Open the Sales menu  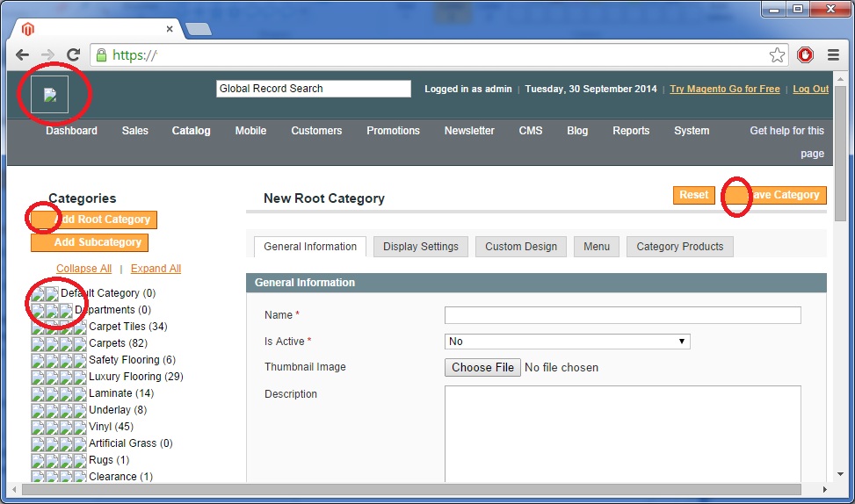[x=134, y=131]
